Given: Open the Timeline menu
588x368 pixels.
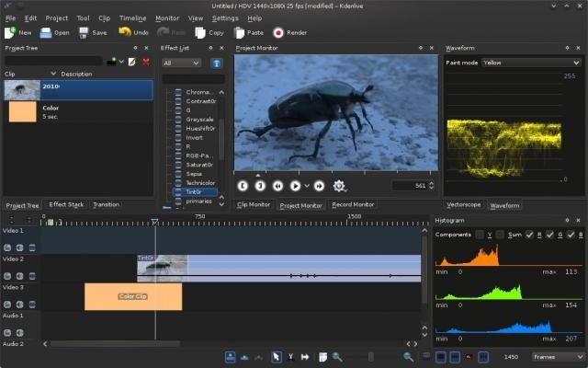Looking at the screenshot, I should coord(132,18).
